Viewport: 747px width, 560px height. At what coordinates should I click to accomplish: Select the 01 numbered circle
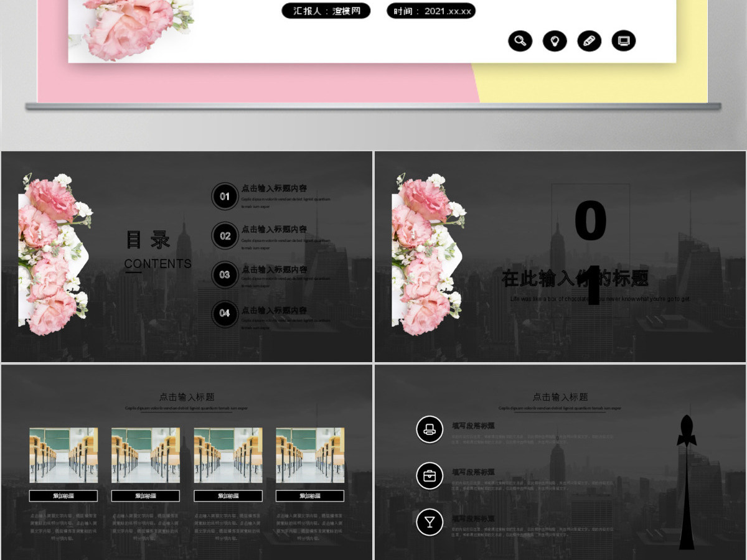pyautogui.click(x=225, y=196)
